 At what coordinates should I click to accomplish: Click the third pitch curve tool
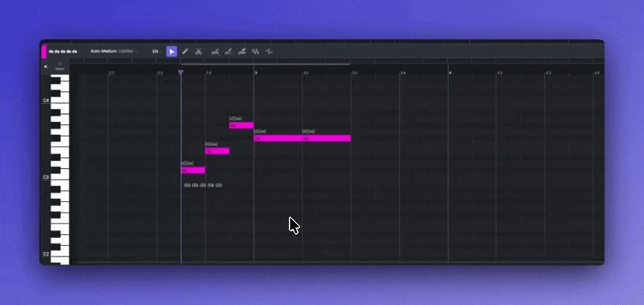coord(242,51)
